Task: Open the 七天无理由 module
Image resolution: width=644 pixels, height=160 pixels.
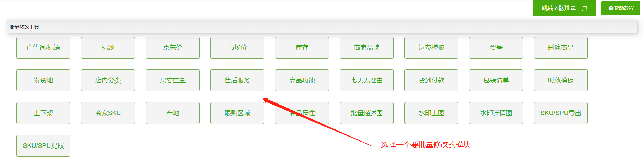Action: (367, 80)
